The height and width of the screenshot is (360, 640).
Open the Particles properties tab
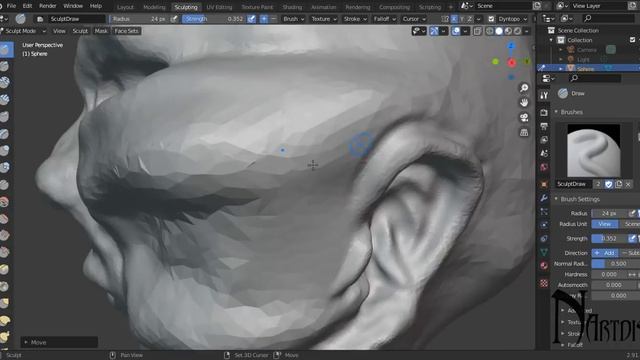544,211
